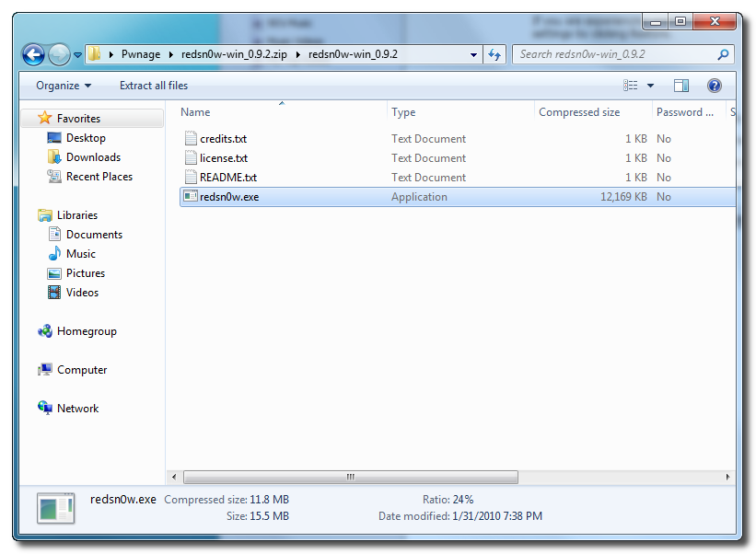Go back with the blue Back arrow

[34, 54]
